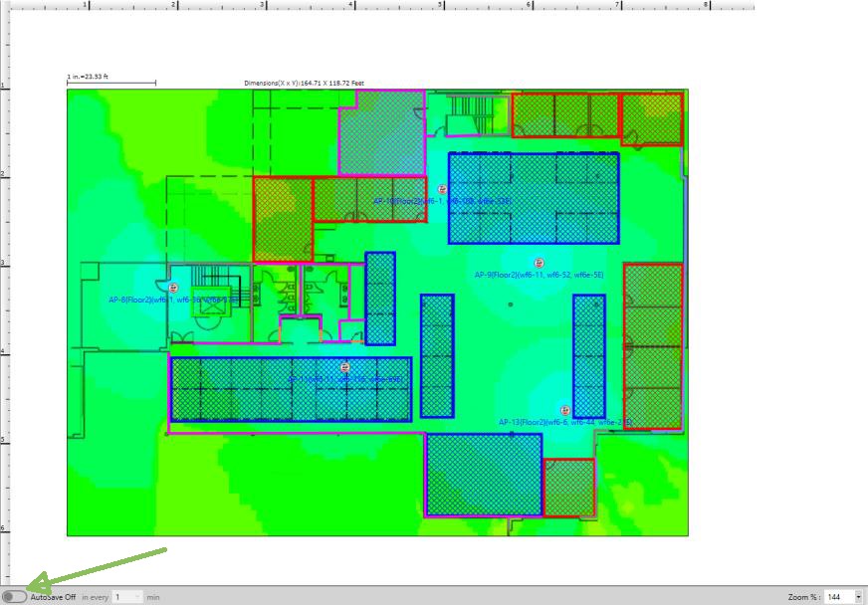This screenshot has height=605, width=868.
Task: Click the AP-9(Floor2)(wf6-11, wf6-52, wf6e-5E) label
Action: point(539,275)
